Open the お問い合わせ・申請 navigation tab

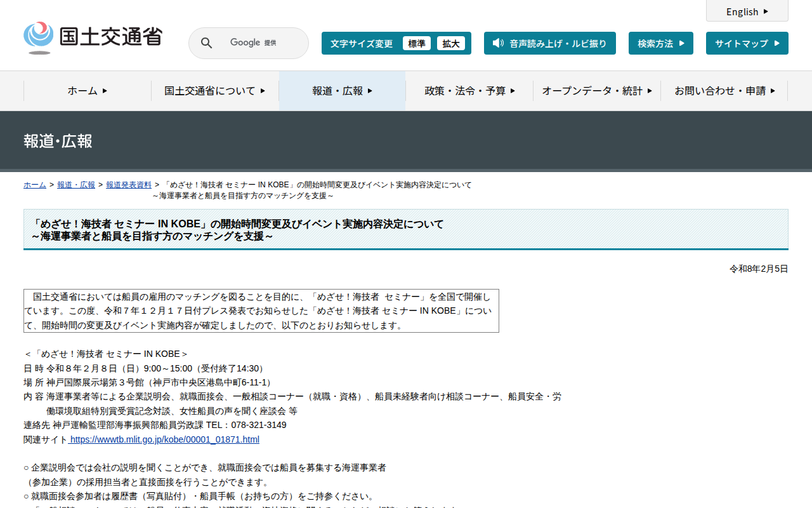point(724,91)
